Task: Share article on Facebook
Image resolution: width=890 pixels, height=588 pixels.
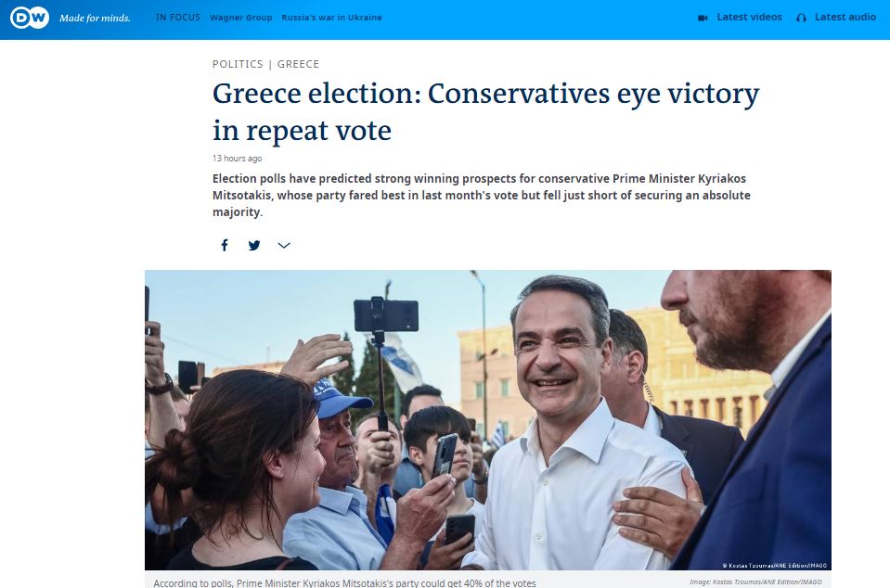Action: pos(224,245)
